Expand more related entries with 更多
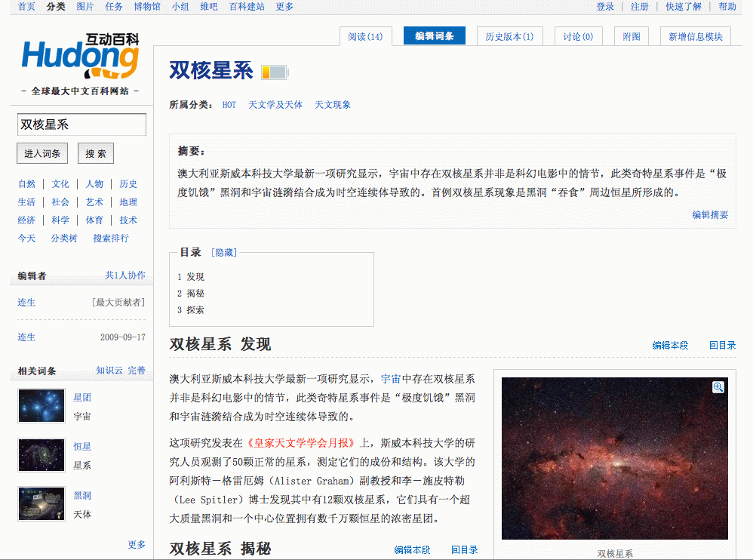The width and height of the screenshot is (753, 560). pyautogui.click(x=137, y=544)
